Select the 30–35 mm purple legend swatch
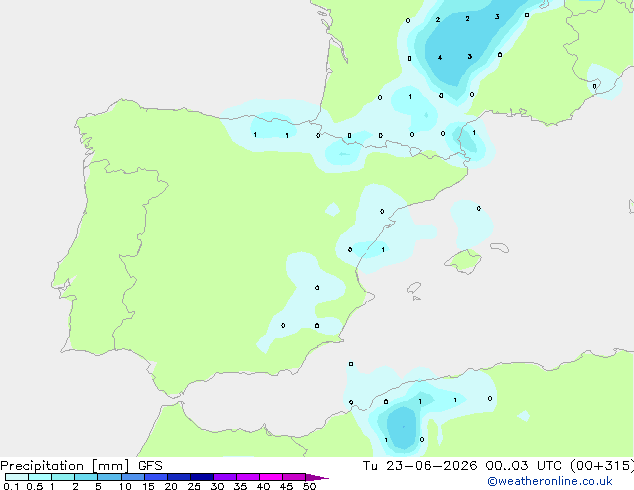The height and width of the screenshot is (490, 634). pos(224,477)
